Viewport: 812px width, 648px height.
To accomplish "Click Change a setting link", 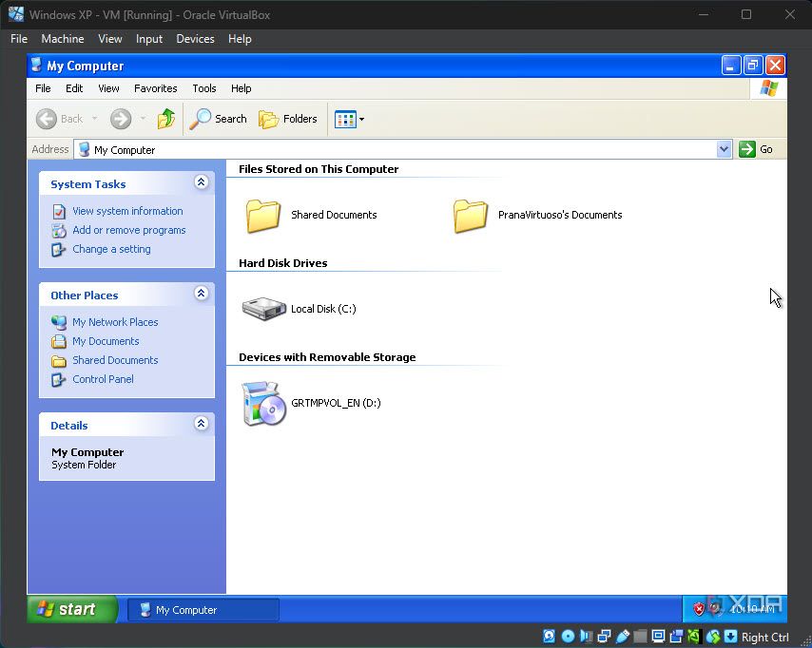I will [111, 250].
